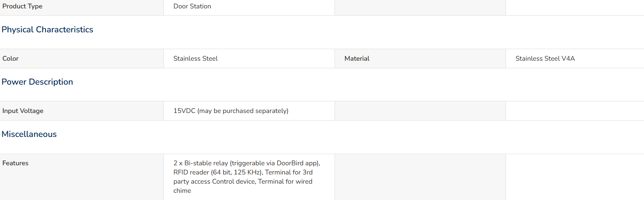Click the empty last cell in Input Voltage row
The width and height of the screenshot is (644, 200).
coord(575,111)
